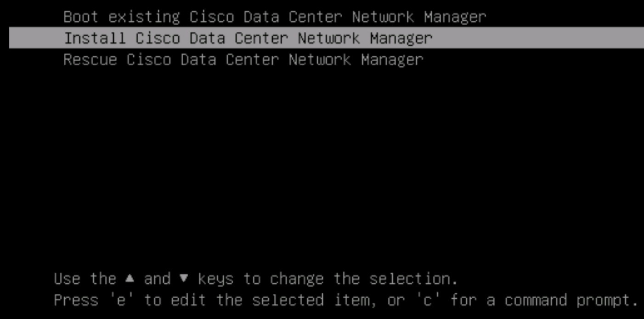Click 'Manager' at end of first entry
644x319 pixels.
[x=455, y=17]
